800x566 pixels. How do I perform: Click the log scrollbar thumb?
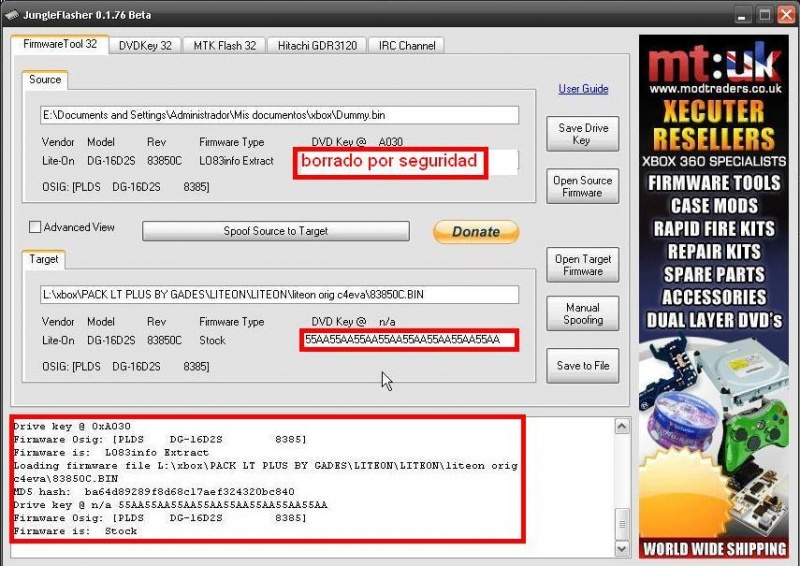(x=622, y=524)
